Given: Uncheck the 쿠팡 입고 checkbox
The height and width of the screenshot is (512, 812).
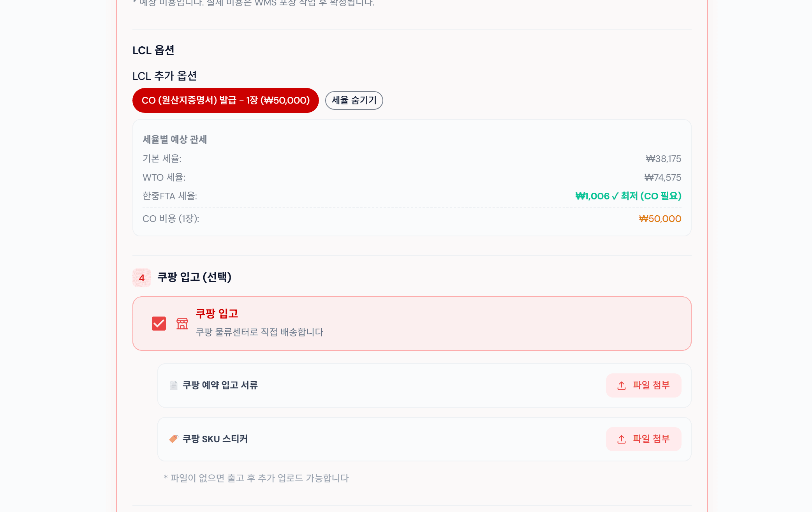Looking at the screenshot, I should tap(159, 324).
